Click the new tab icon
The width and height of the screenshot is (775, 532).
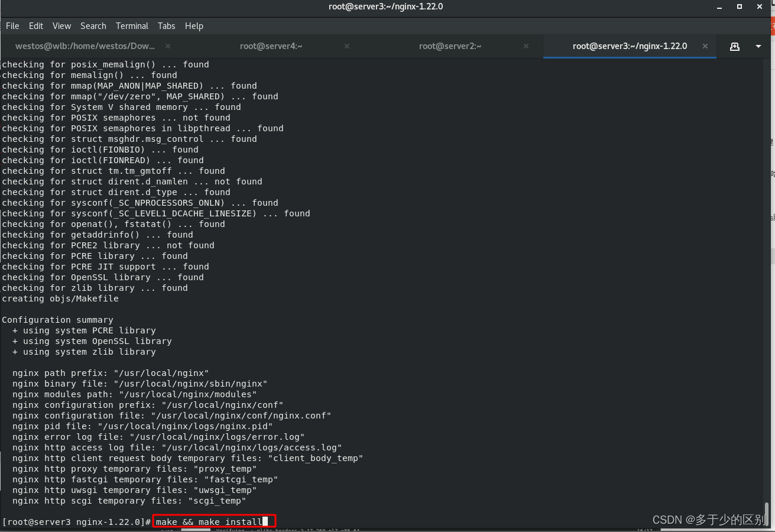pos(735,46)
